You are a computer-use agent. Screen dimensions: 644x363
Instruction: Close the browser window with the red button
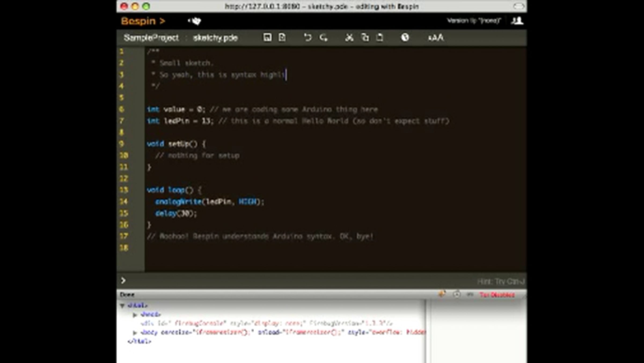point(124,6)
